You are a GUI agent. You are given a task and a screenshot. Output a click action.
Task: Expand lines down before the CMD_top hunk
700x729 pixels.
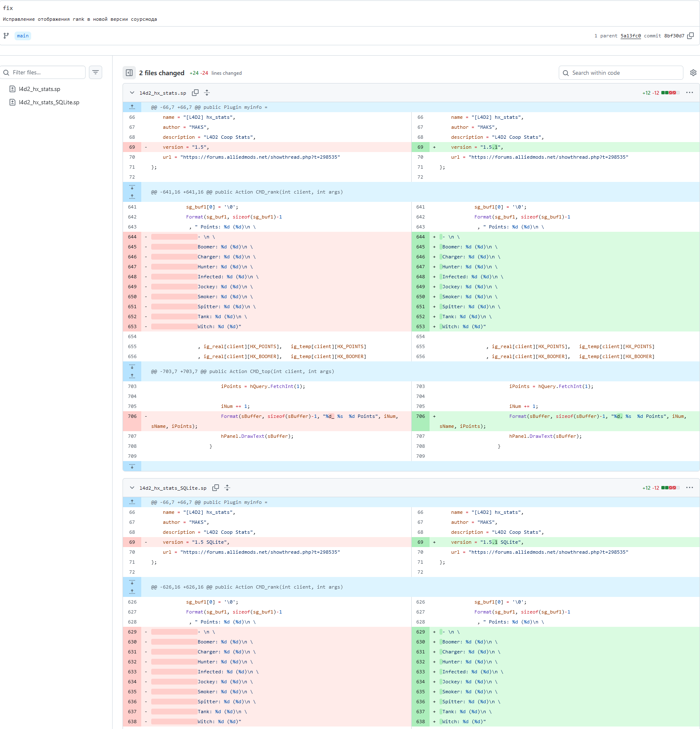point(132,366)
